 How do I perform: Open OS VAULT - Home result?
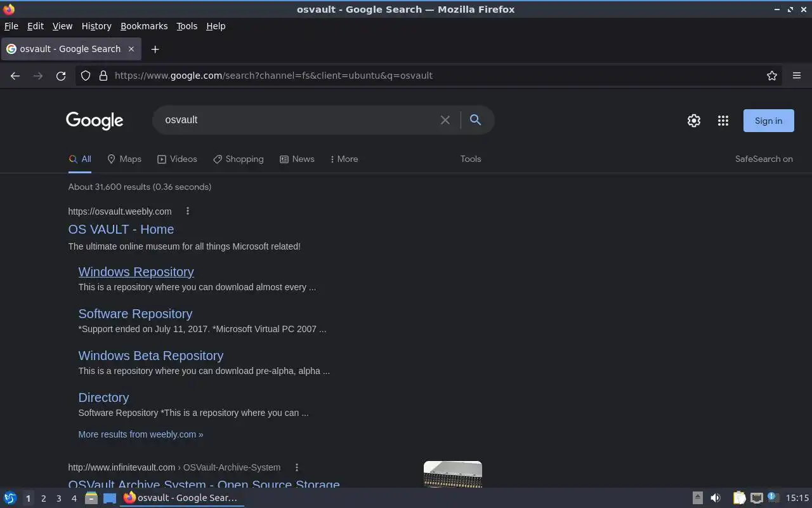tap(121, 229)
